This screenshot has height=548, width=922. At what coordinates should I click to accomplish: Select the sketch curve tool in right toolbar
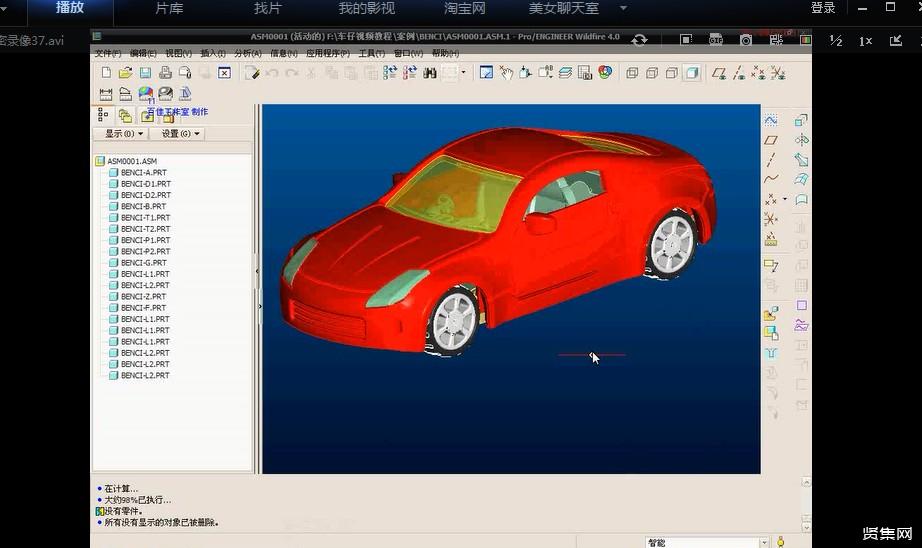point(771,119)
